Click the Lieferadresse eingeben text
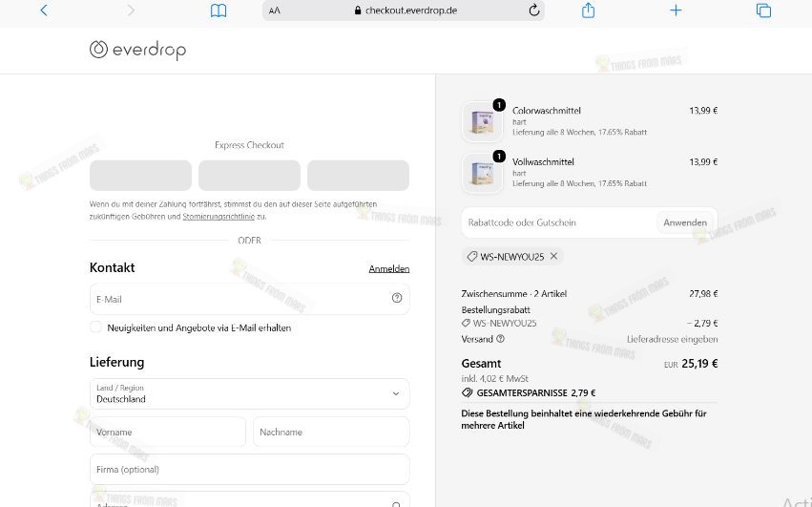812x507 pixels. (x=672, y=339)
